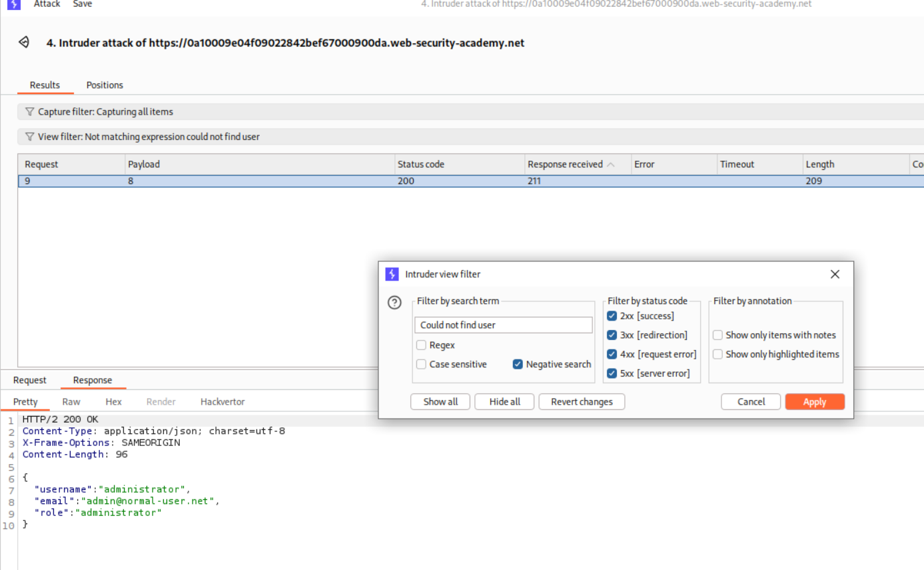Click the Revert changes button
924x570 pixels.
pos(581,402)
